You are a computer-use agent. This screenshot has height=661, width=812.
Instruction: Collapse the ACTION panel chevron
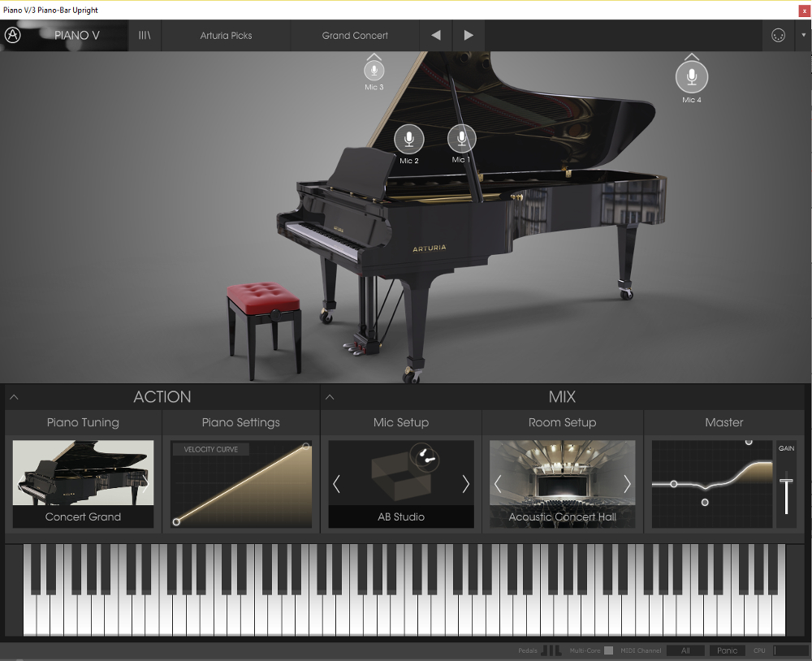[x=14, y=397]
